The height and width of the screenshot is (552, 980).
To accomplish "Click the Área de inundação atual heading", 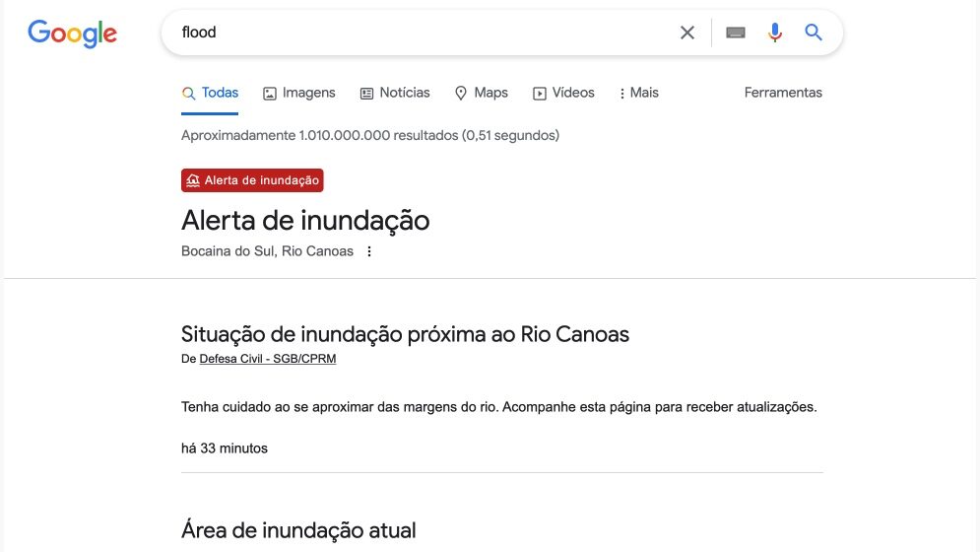I will tap(298, 530).
